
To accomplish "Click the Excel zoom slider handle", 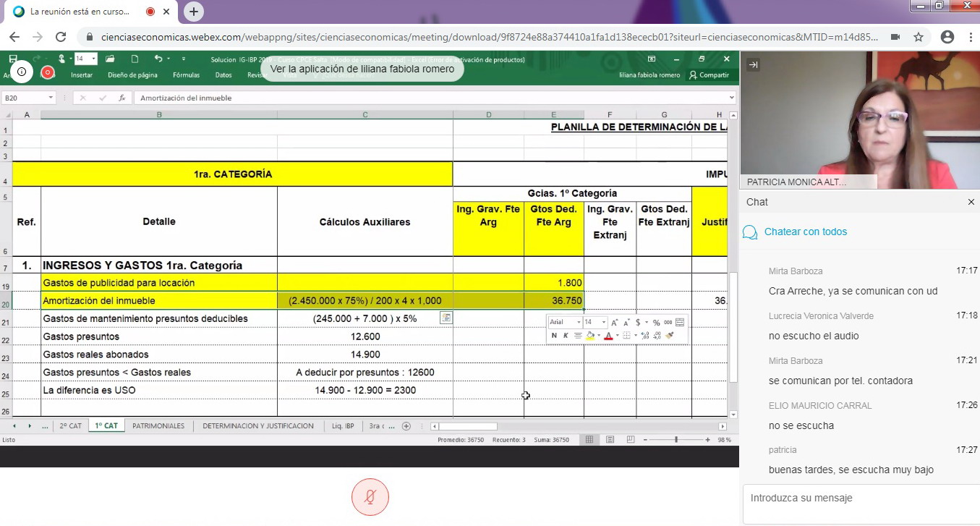I will 676,439.
